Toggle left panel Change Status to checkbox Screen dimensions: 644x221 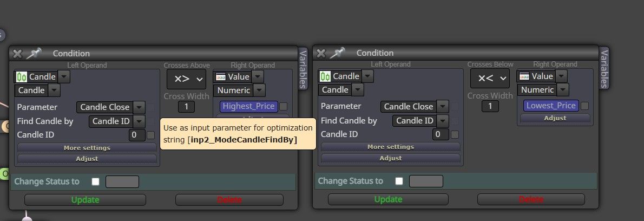96,181
